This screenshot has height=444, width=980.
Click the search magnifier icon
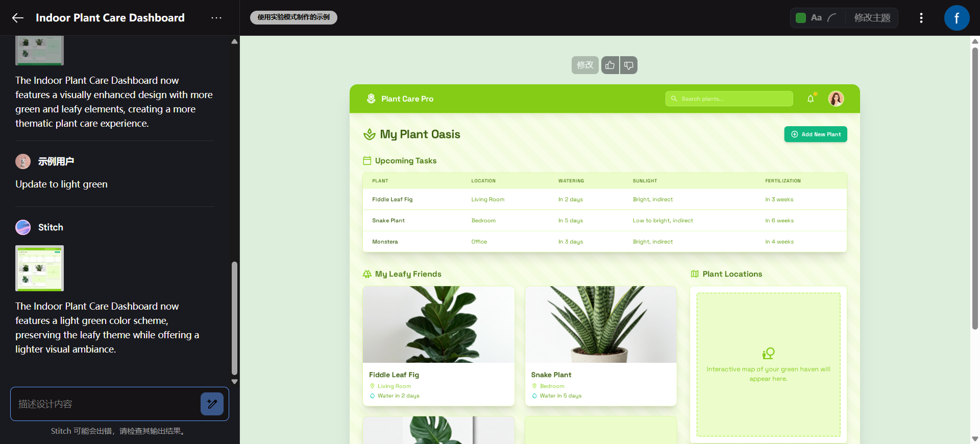pyautogui.click(x=674, y=99)
